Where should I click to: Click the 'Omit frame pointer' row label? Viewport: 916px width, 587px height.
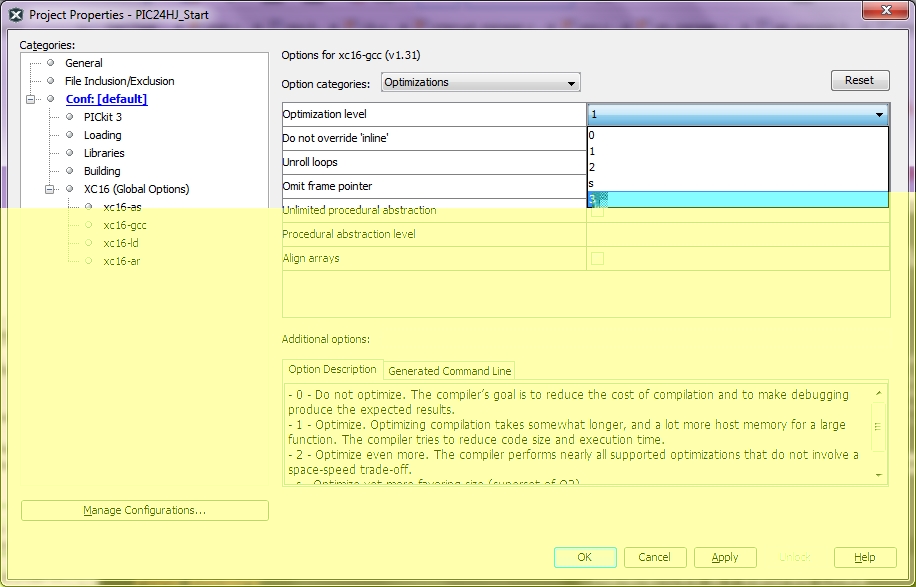[x=327, y=186]
